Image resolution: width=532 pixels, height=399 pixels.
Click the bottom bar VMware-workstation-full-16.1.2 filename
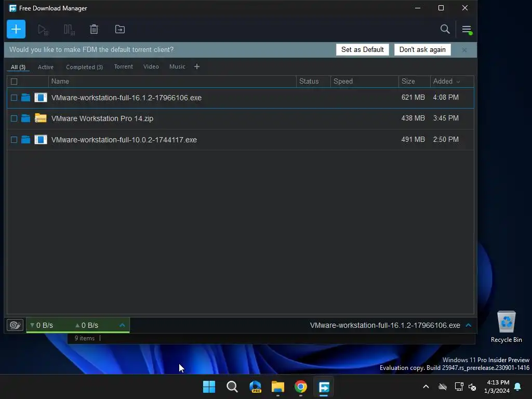385,325
